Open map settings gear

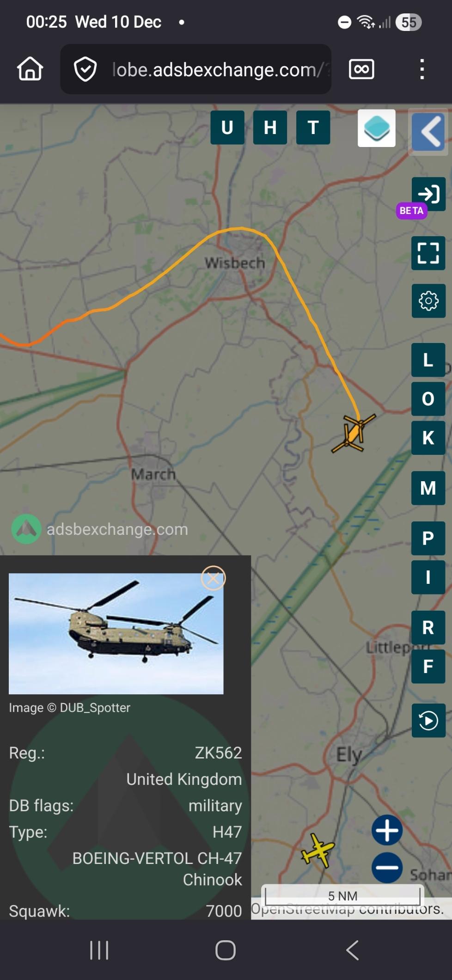[428, 301]
